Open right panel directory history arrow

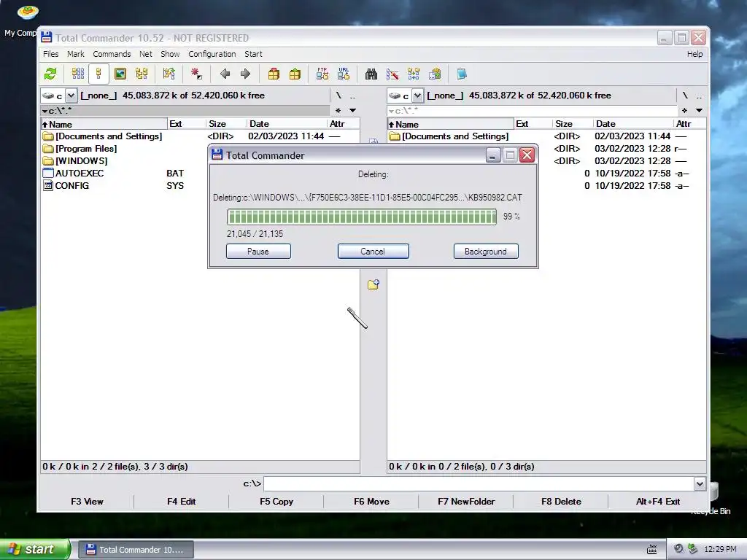[700, 111]
